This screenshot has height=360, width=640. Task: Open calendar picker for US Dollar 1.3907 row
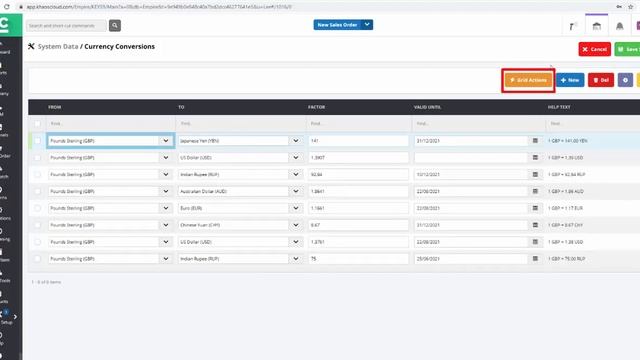(535, 158)
